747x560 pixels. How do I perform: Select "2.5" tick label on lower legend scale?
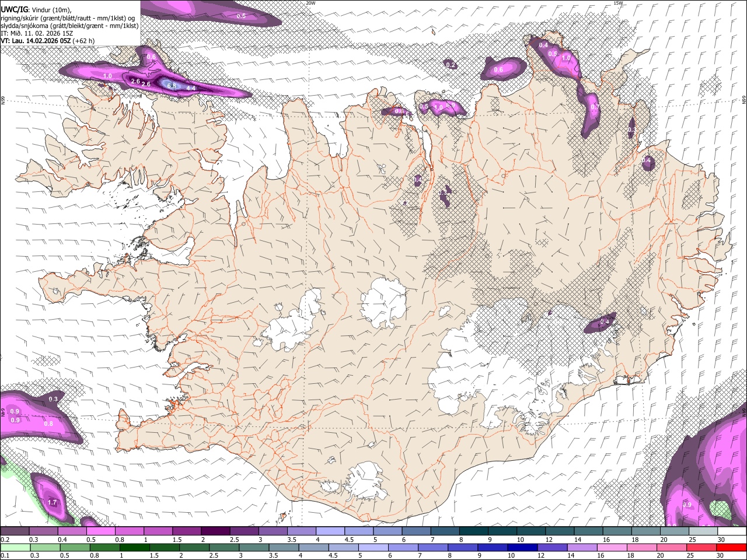214,555
